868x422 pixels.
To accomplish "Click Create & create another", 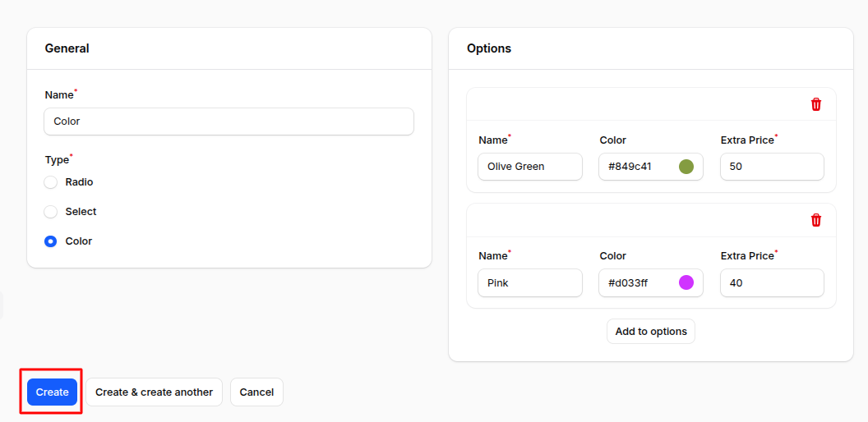I will pyautogui.click(x=154, y=392).
